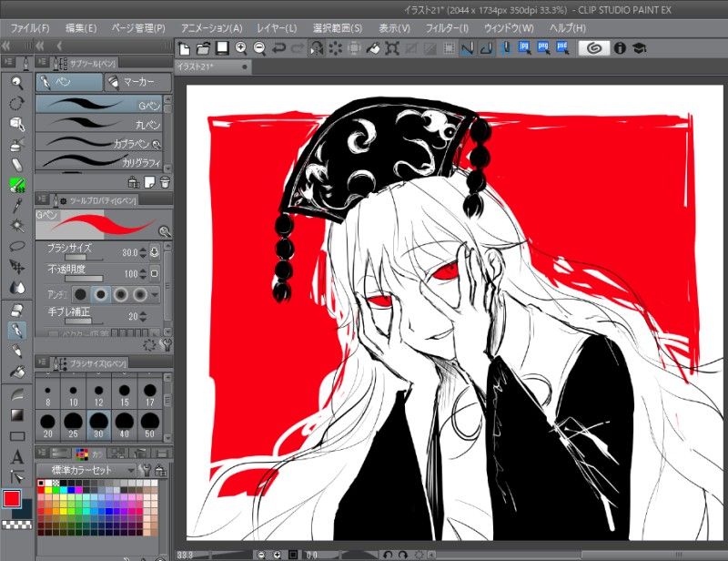Open sub tool detail wrench icon
The width and height of the screenshot is (728, 561).
[x=166, y=344]
